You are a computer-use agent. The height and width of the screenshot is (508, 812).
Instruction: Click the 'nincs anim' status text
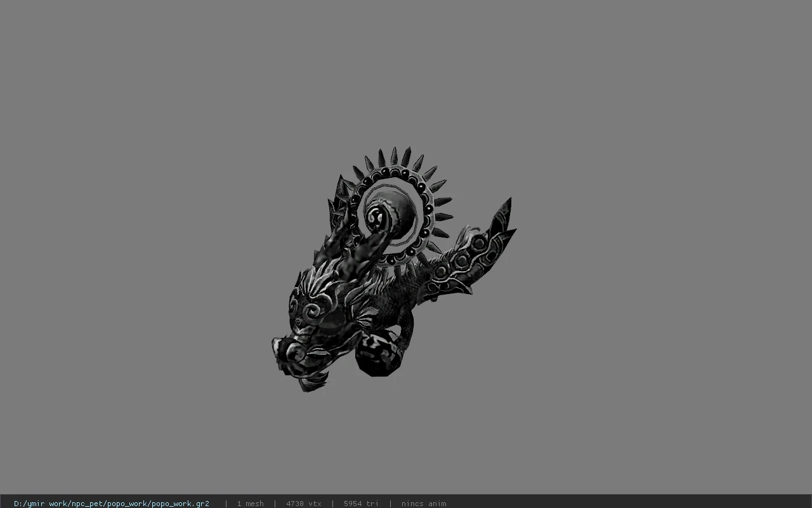pos(424,504)
